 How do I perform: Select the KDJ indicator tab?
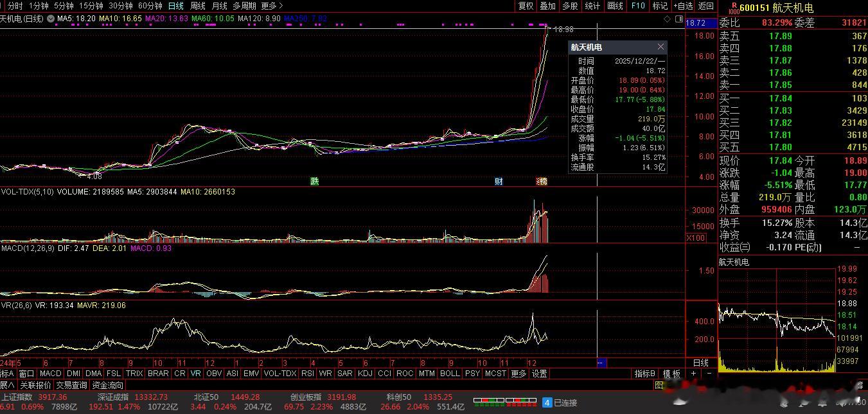pyautogui.click(x=365, y=374)
